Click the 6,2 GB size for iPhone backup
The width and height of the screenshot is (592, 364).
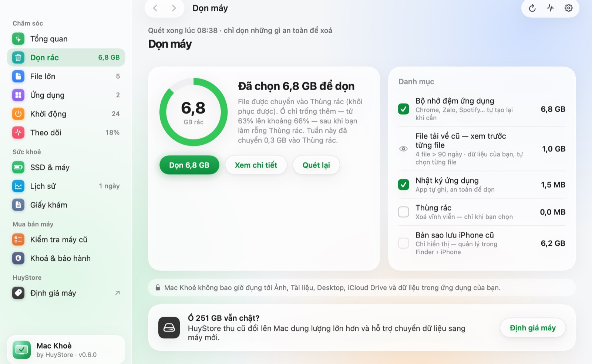[553, 243]
